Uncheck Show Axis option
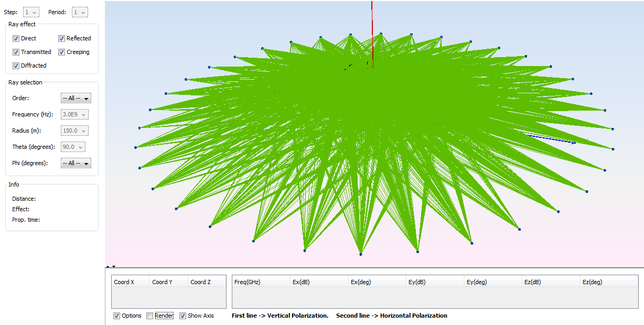This screenshot has width=644, height=325. [x=183, y=316]
